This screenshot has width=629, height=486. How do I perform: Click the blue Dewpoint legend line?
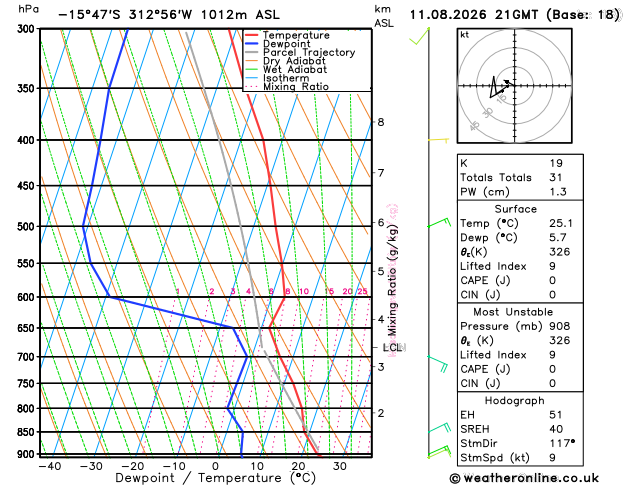pyautogui.click(x=252, y=44)
